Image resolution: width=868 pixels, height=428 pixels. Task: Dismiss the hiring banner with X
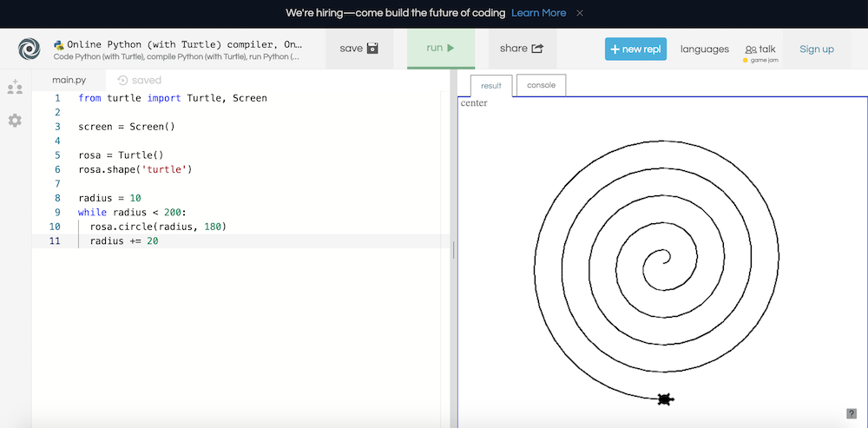(580, 13)
